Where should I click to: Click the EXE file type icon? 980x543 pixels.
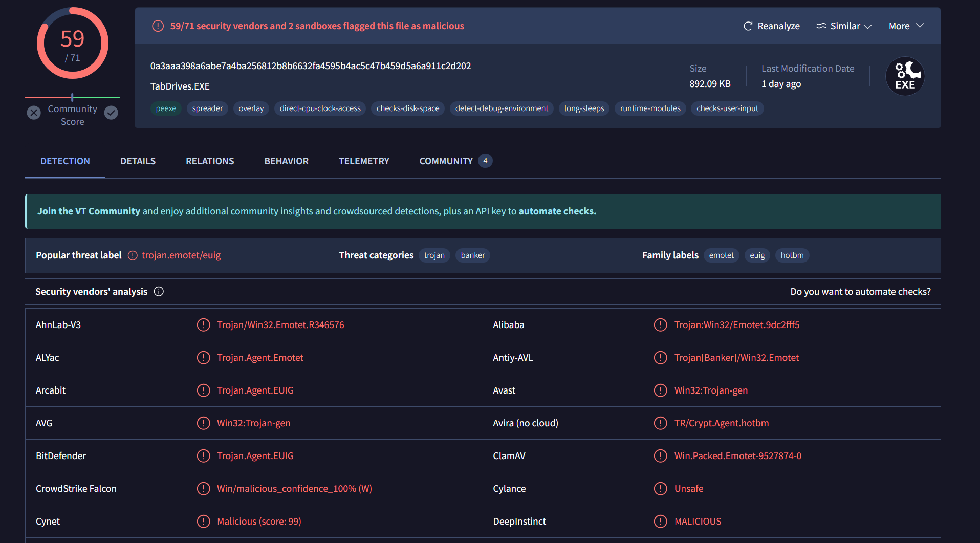tap(905, 77)
